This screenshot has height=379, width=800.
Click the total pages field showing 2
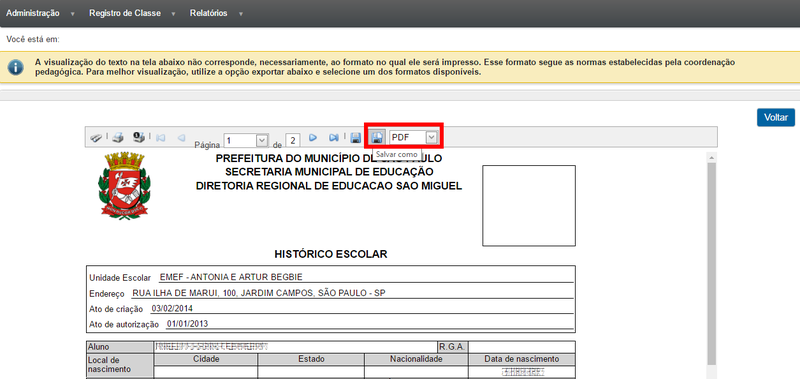(293, 140)
